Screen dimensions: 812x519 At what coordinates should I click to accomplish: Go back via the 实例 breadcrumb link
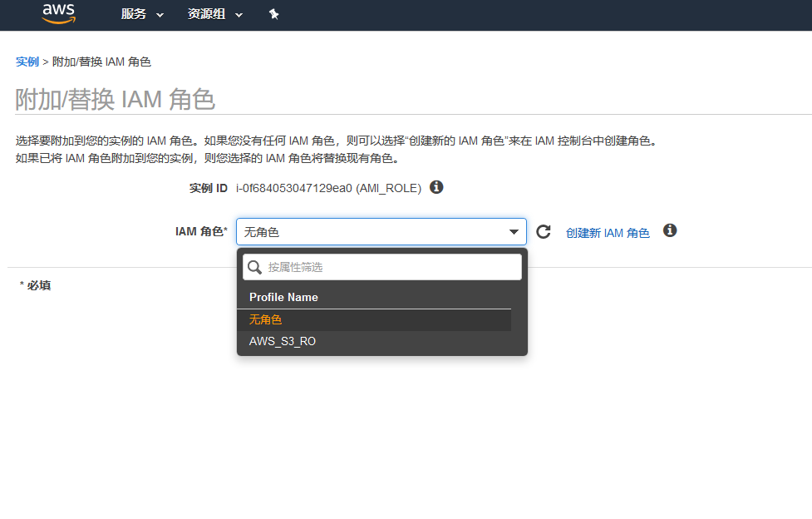tap(27, 62)
